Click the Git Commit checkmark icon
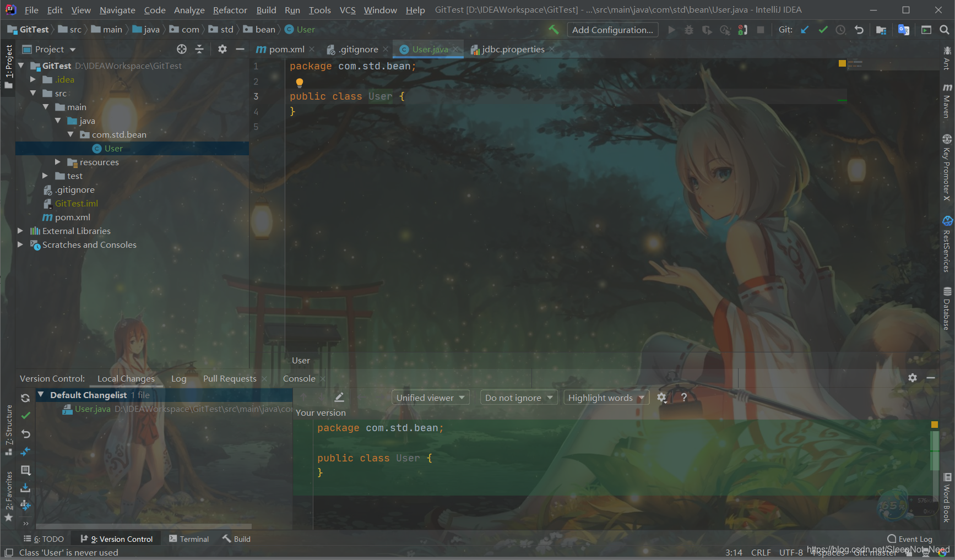 [x=823, y=30]
